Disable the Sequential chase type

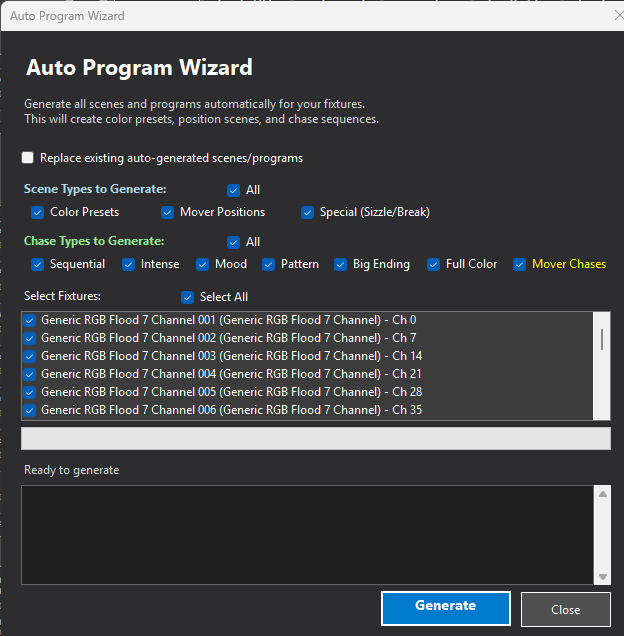click(x=37, y=265)
